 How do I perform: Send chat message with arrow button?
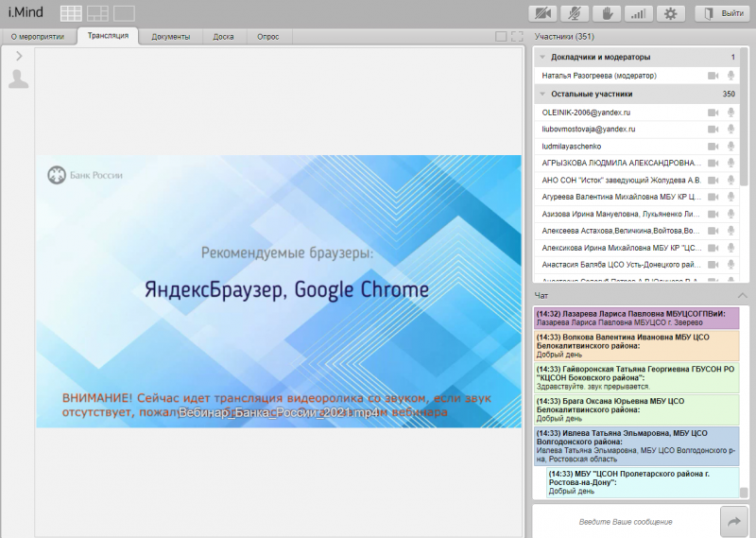734,522
